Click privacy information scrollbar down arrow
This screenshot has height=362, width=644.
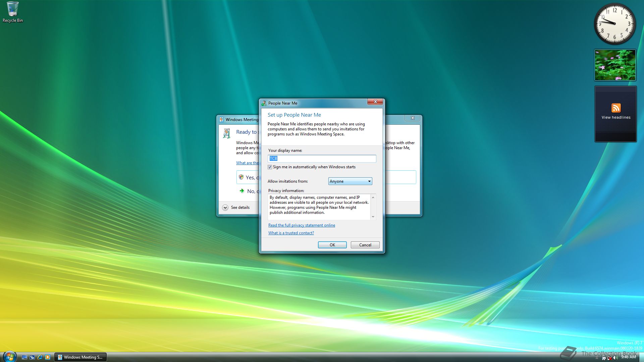coord(373,217)
